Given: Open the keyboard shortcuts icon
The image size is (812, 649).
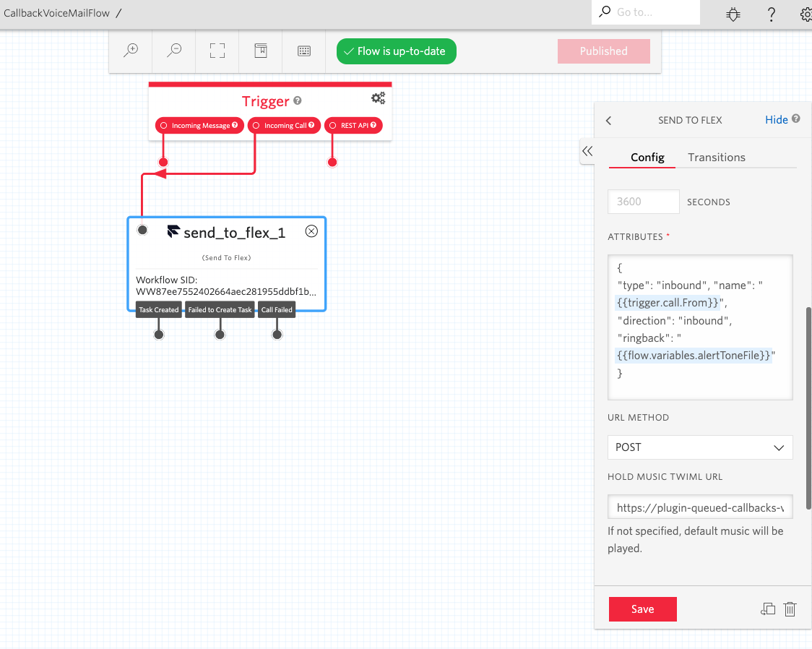Looking at the screenshot, I should [303, 51].
